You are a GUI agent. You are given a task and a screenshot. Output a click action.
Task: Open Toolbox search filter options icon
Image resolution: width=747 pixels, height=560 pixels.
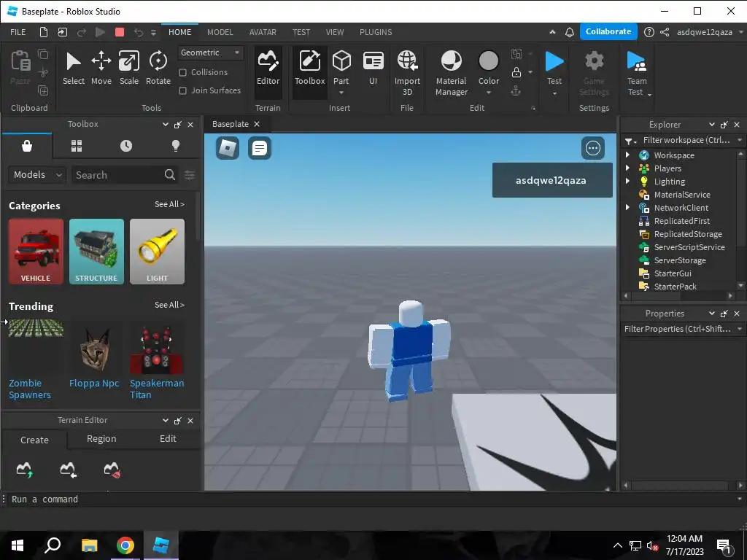tap(190, 175)
